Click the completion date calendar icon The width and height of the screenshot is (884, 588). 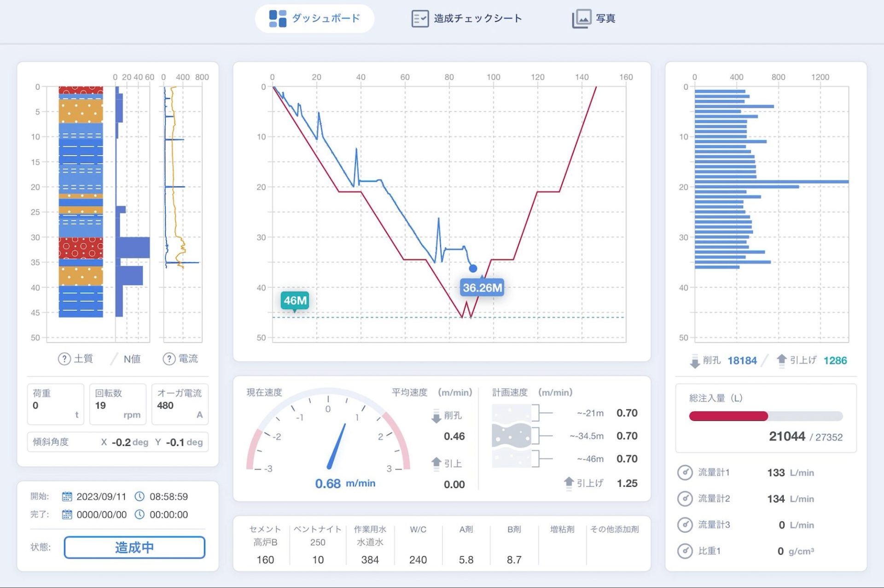point(67,514)
